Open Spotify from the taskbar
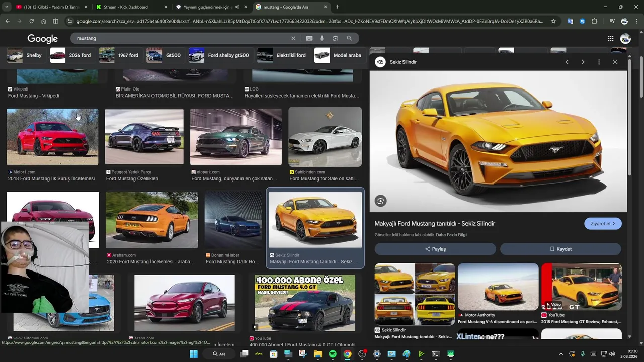 (333, 354)
